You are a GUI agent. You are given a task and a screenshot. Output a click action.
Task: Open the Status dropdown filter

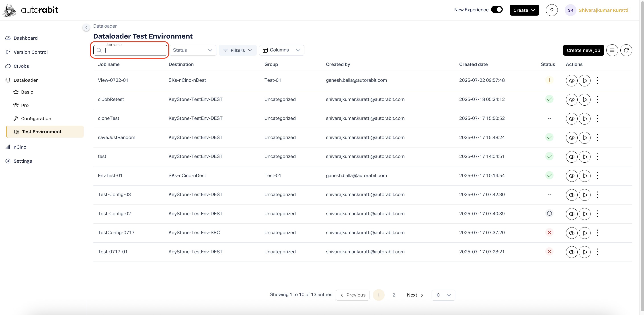(193, 50)
